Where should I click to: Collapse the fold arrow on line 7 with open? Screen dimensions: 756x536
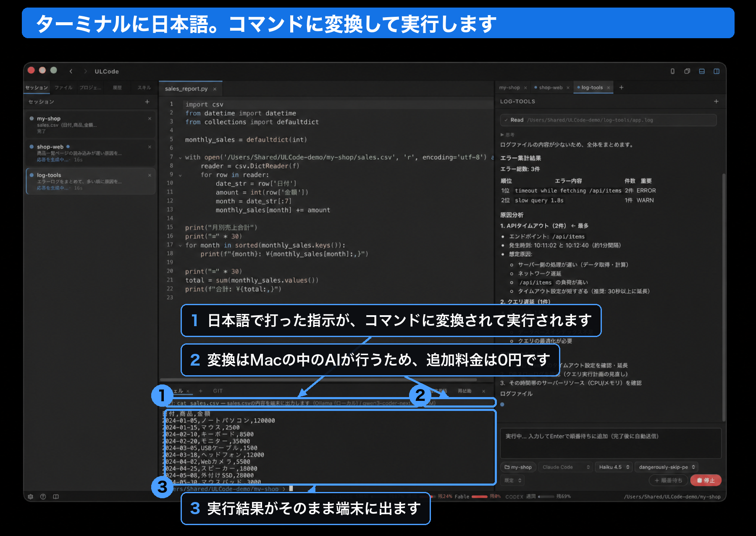(x=180, y=158)
